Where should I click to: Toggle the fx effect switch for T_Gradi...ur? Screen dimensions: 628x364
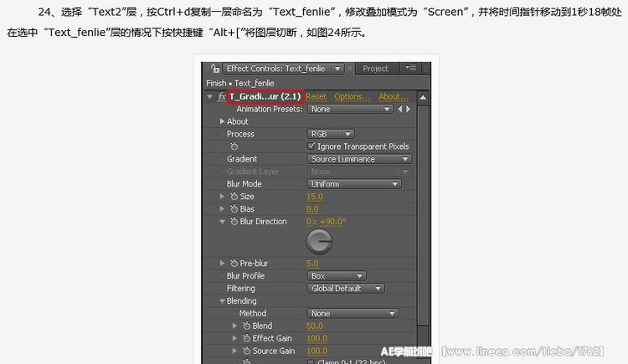coord(222,96)
